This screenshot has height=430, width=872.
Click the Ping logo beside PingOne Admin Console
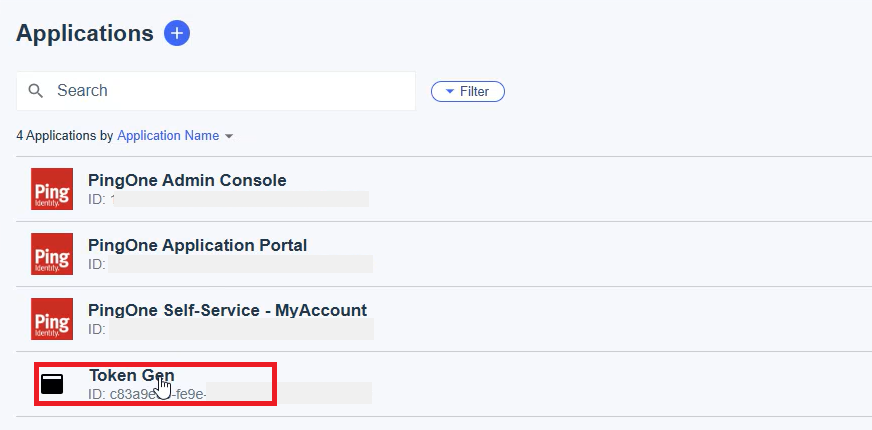point(52,189)
